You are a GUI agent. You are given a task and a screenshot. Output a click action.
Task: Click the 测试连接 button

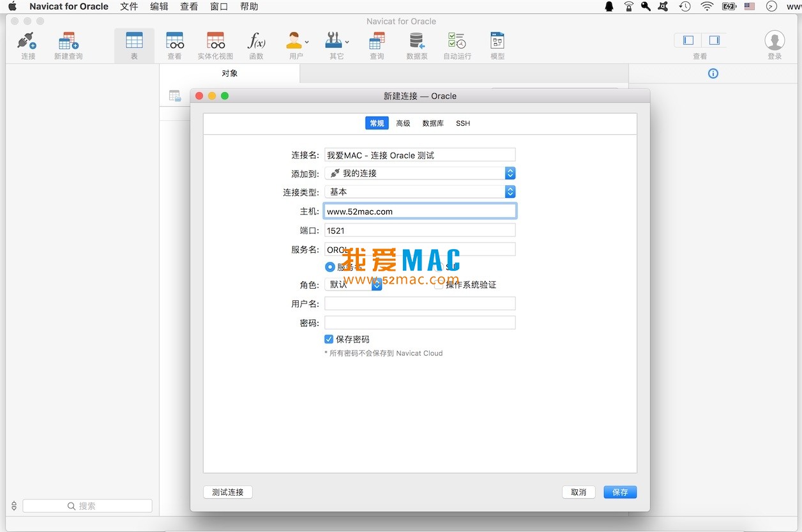pos(228,492)
